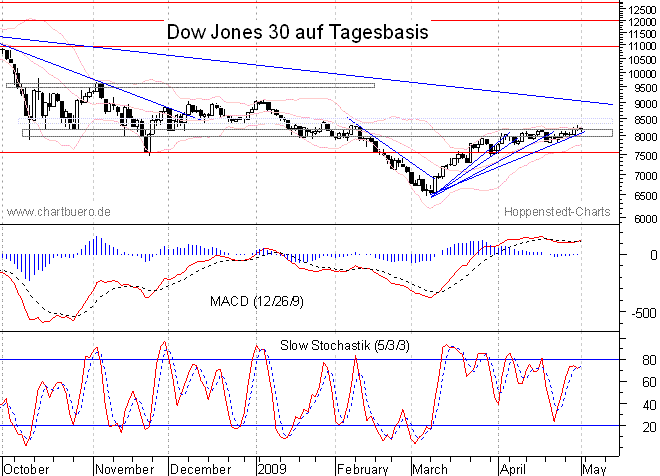Click the '2009' axis label

coord(272,469)
